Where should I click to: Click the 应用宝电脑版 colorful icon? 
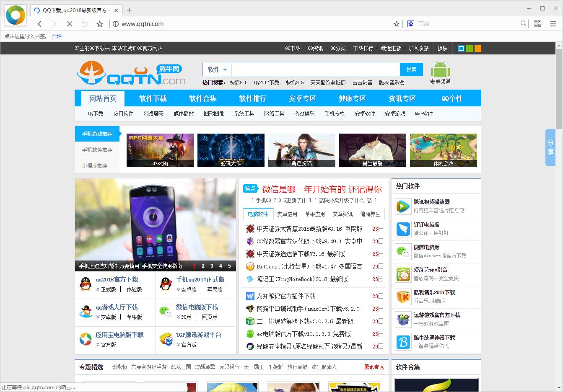click(86, 339)
